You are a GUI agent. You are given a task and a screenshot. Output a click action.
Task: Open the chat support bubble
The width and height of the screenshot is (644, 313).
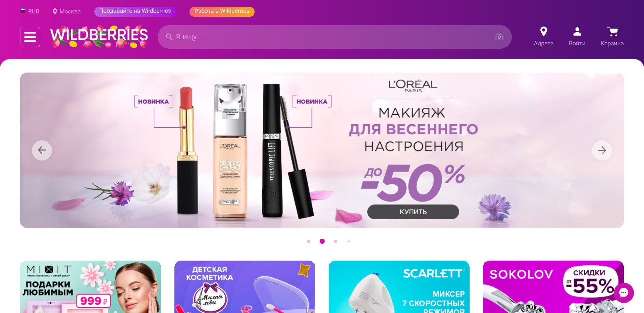pos(624,293)
